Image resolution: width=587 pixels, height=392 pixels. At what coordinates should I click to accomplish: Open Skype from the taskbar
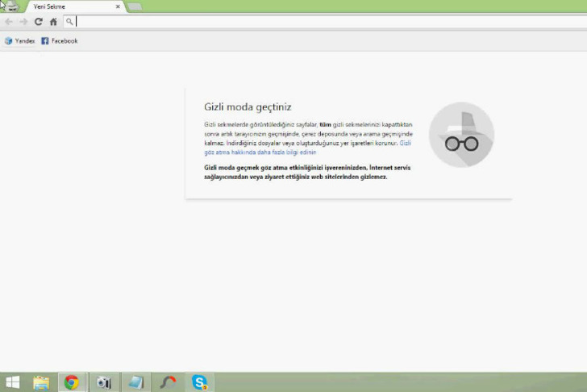coord(200,382)
